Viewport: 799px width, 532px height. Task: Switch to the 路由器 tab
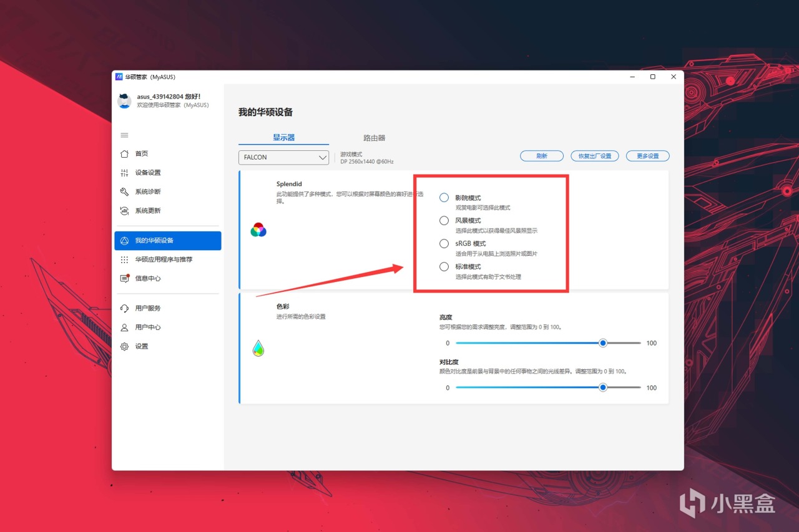(x=375, y=138)
